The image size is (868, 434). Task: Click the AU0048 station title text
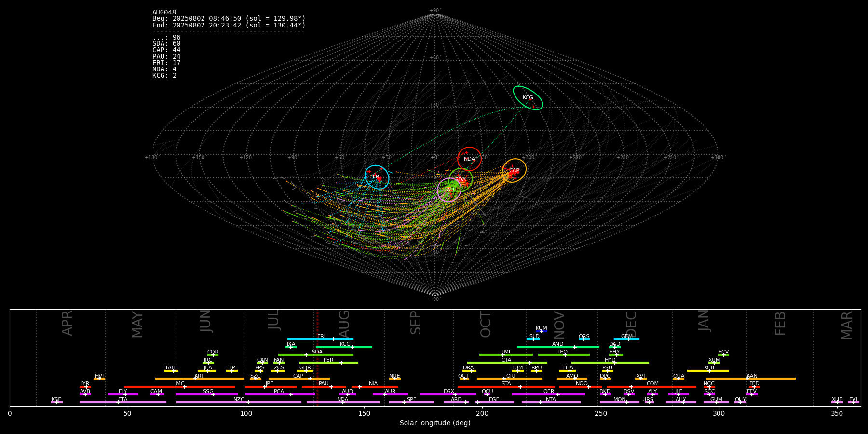click(164, 13)
